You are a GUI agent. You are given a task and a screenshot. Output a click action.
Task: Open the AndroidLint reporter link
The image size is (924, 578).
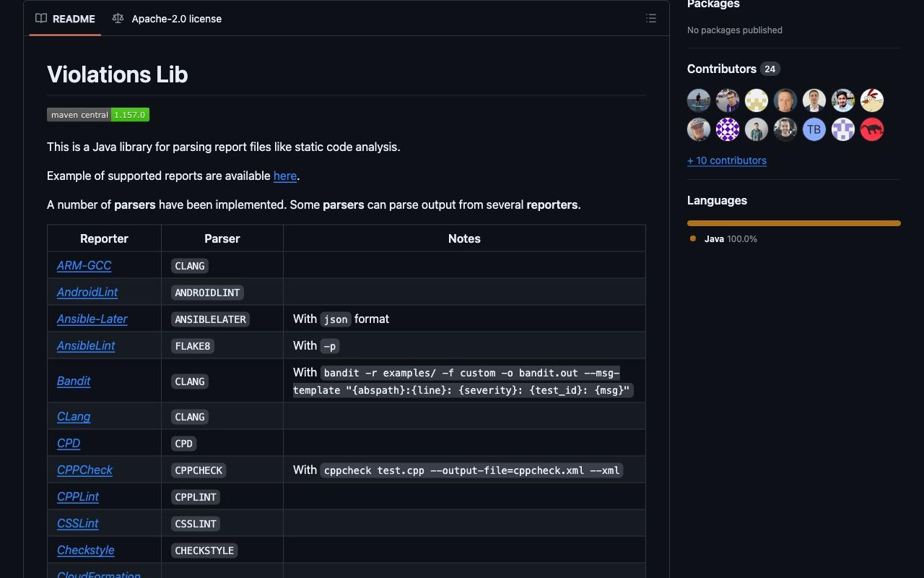pyautogui.click(x=87, y=292)
